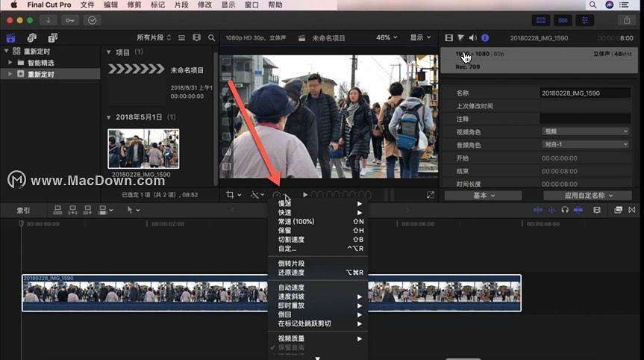Open Spotlight search in menu bar
Screen dimensions: 644x360
pyautogui.click(x=593, y=5)
